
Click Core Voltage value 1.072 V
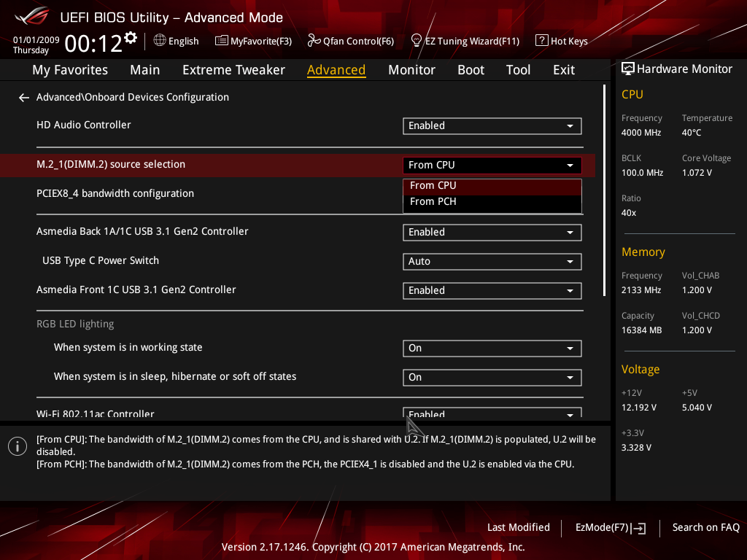[x=697, y=173]
